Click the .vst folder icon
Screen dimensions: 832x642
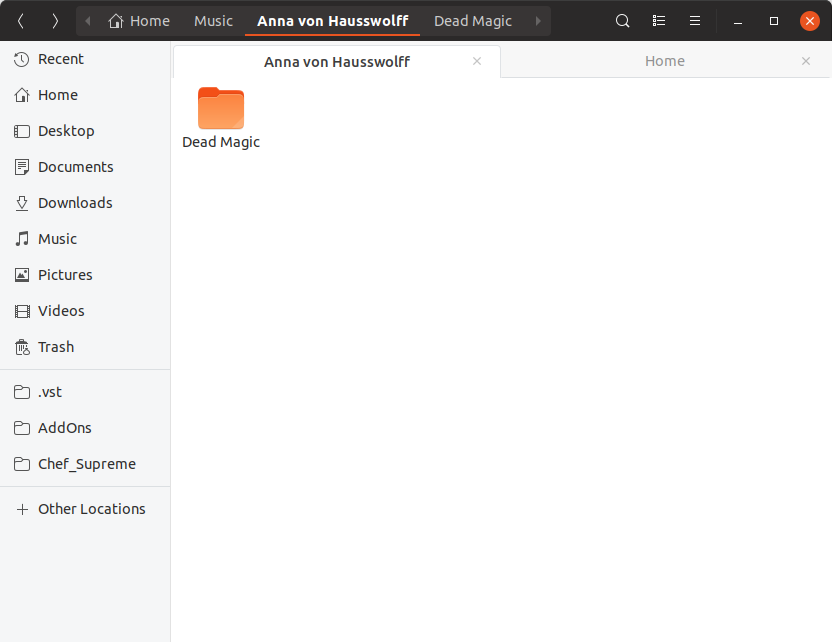click(x=22, y=392)
